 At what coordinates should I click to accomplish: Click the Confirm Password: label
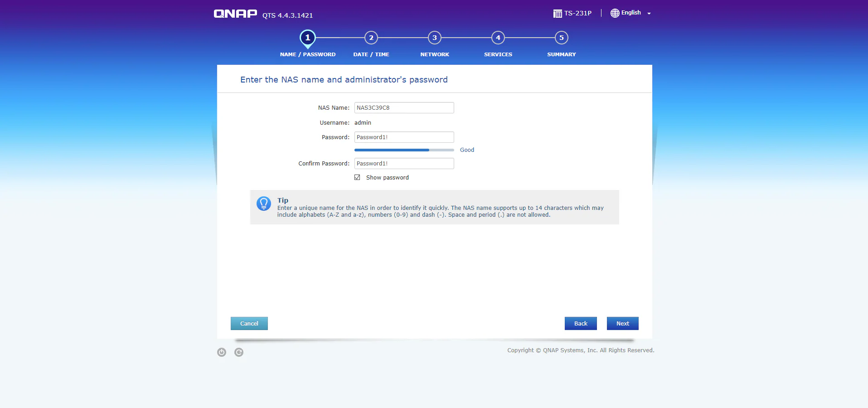pos(324,164)
